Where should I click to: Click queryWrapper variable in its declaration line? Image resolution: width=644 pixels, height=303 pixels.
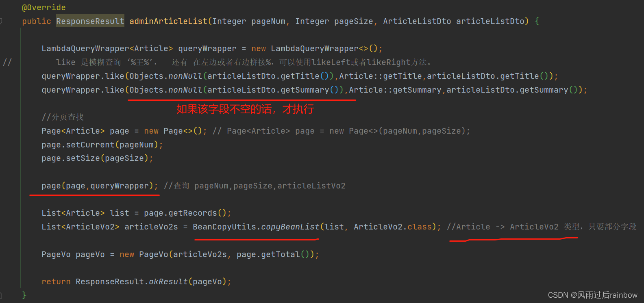(207, 48)
